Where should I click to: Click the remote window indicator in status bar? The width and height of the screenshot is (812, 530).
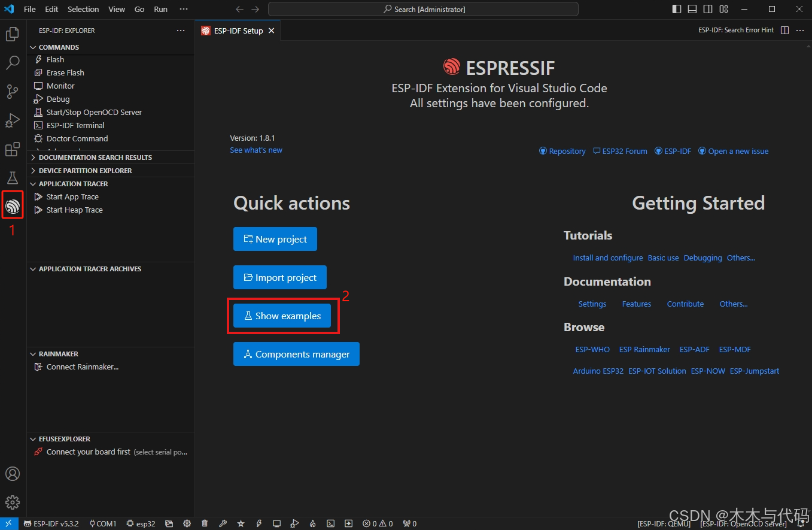coord(9,523)
